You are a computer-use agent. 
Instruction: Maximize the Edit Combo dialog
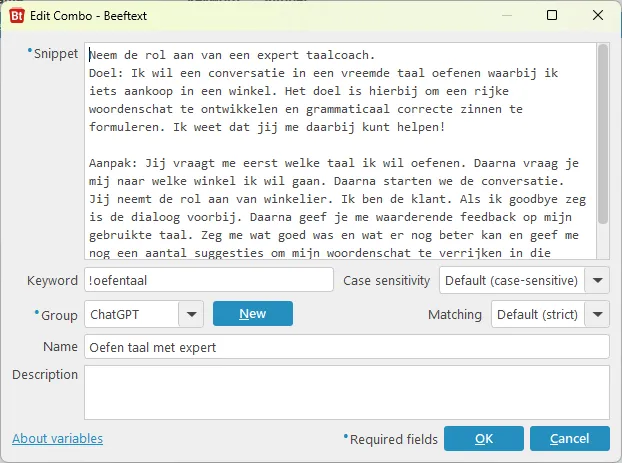point(552,15)
